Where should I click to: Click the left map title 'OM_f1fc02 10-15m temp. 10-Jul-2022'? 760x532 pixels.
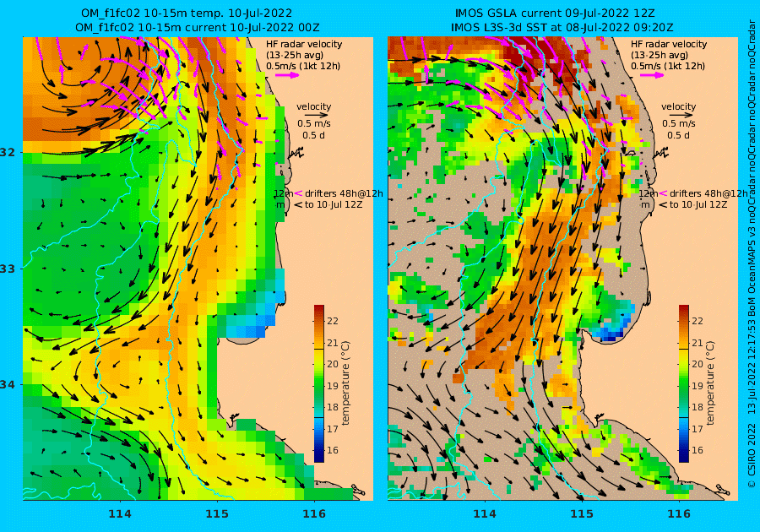[x=187, y=13]
